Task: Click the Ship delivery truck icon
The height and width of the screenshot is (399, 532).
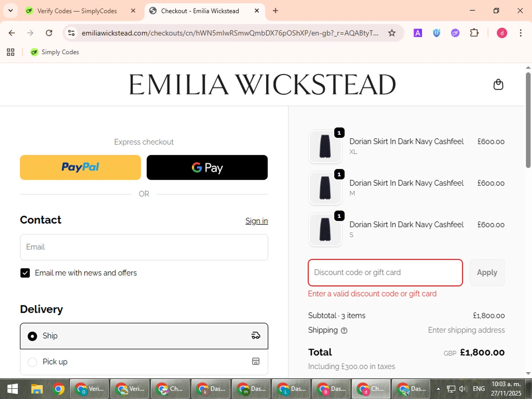Action: point(256,336)
